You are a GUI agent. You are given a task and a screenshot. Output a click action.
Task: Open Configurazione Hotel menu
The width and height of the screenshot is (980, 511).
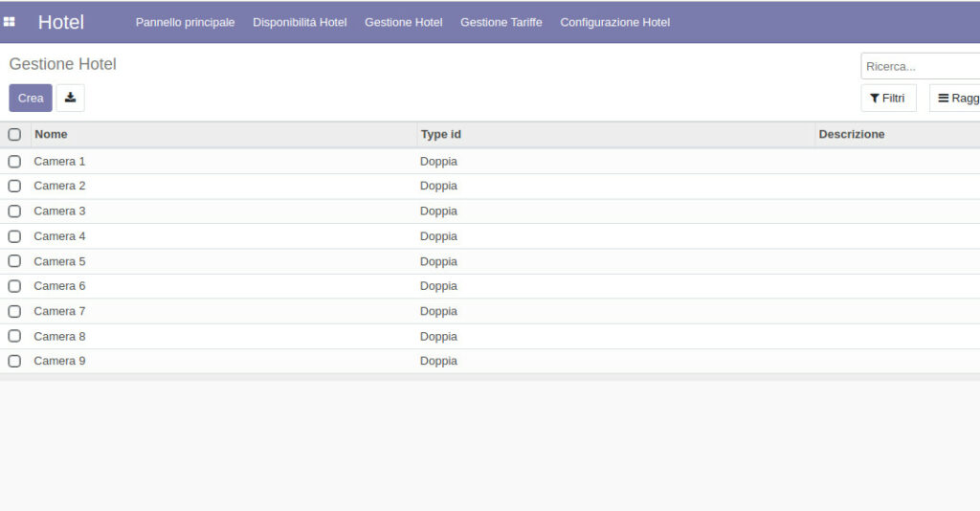tap(614, 22)
